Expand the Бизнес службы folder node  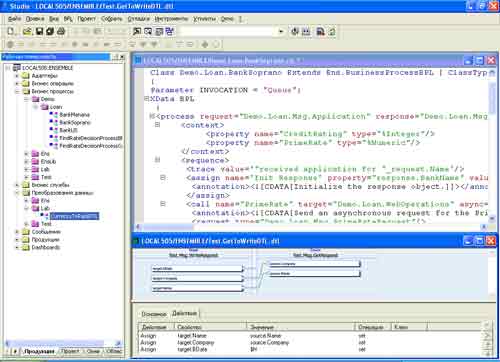(17, 185)
